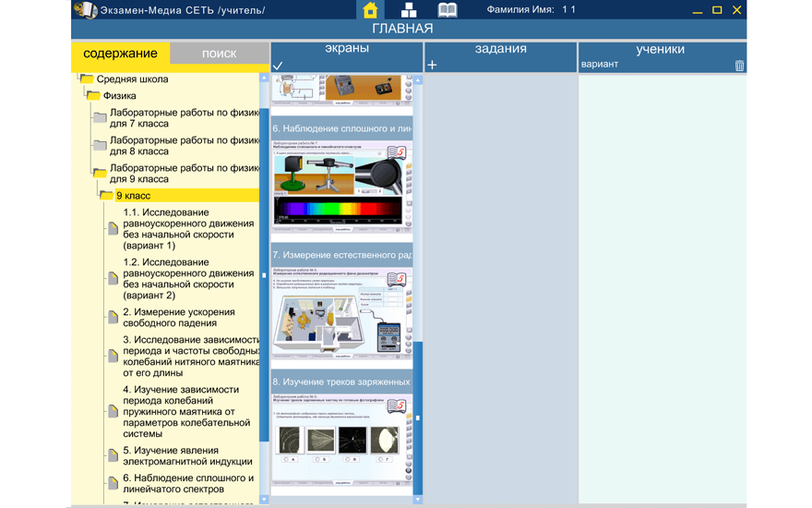The image size is (812, 508).
Task: Close the Экзамен-Медиа window
Action: point(737,10)
